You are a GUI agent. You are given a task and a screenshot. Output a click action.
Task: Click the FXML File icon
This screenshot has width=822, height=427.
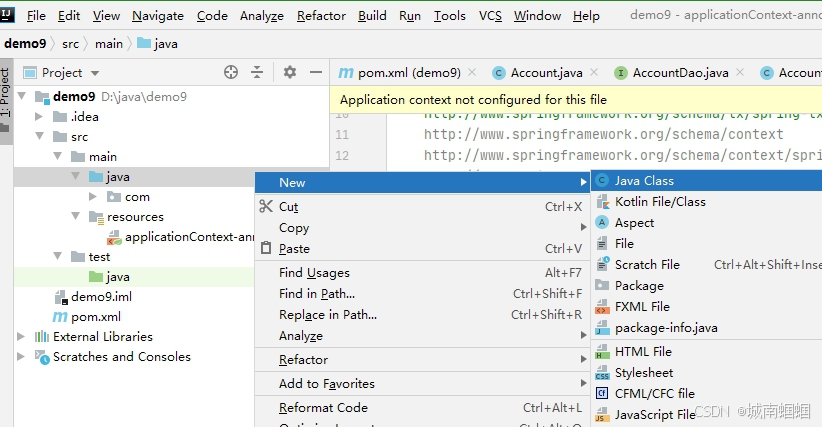(602, 306)
